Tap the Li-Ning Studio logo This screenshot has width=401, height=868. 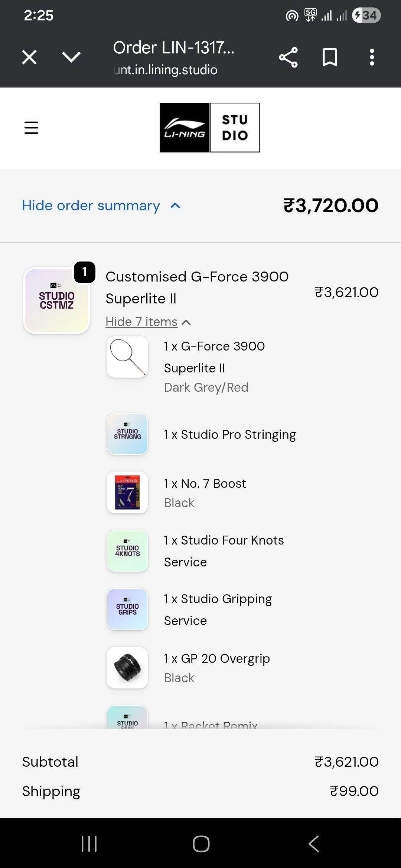209,128
